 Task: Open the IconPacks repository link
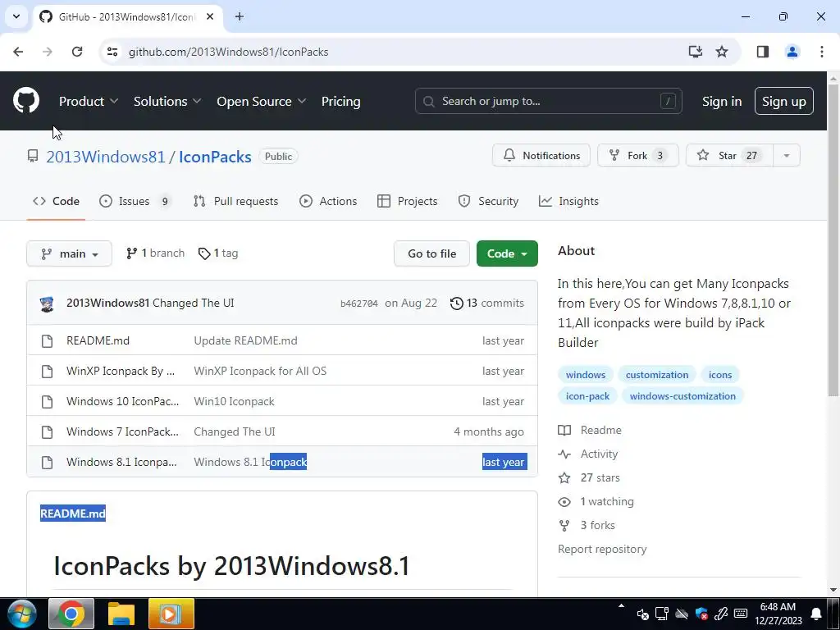(215, 157)
